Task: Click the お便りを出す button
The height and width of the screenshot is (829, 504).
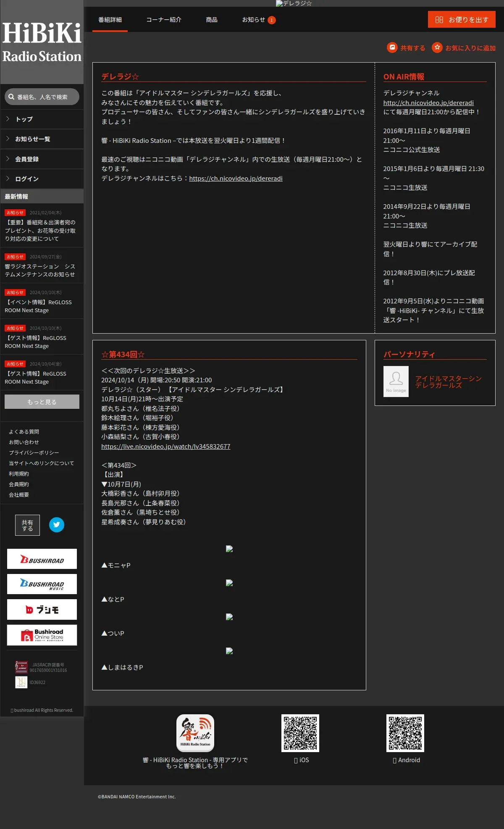Action: coord(462,19)
